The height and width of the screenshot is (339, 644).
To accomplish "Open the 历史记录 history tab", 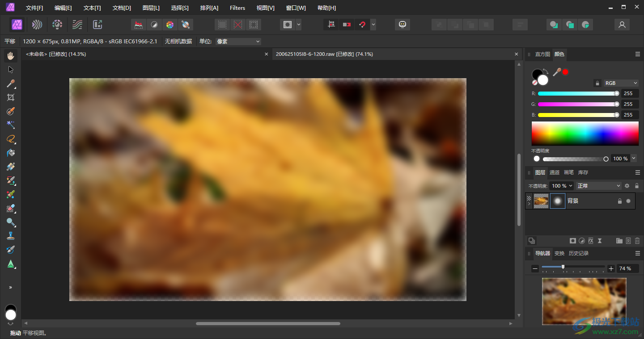I will [x=578, y=253].
